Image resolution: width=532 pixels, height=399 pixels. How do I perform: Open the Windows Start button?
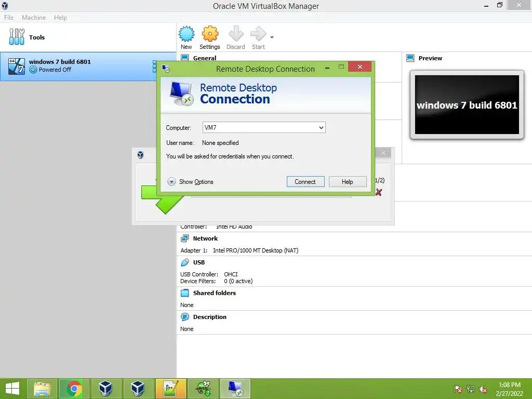click(12, 389)
